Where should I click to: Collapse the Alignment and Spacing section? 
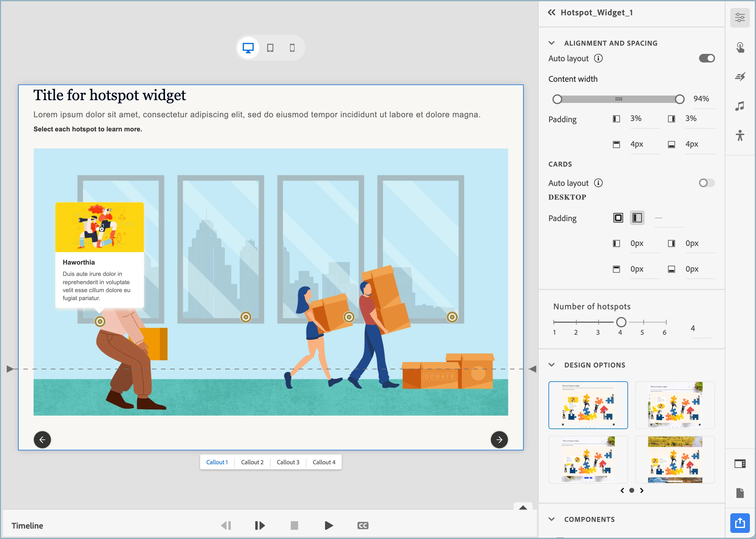tap(552, 43)
